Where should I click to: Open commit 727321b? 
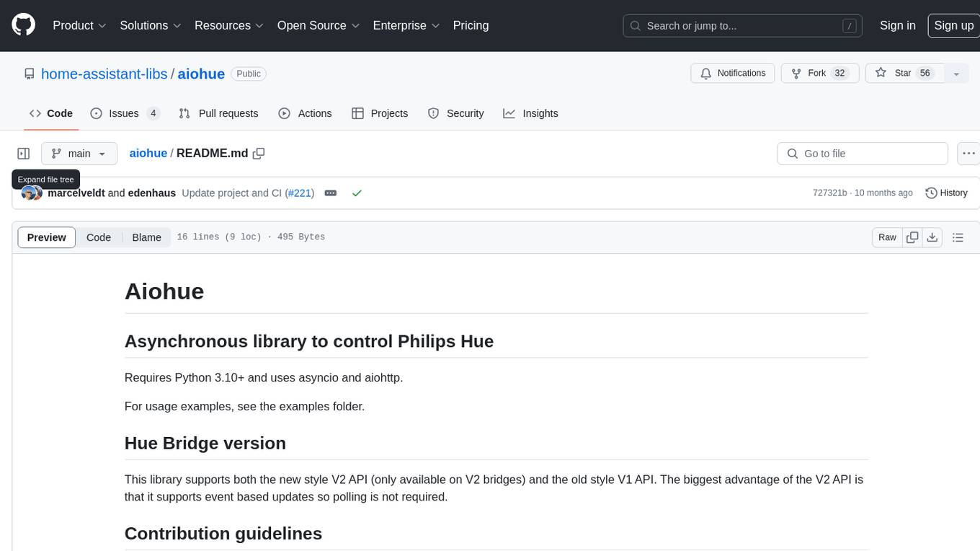point(829,193)
